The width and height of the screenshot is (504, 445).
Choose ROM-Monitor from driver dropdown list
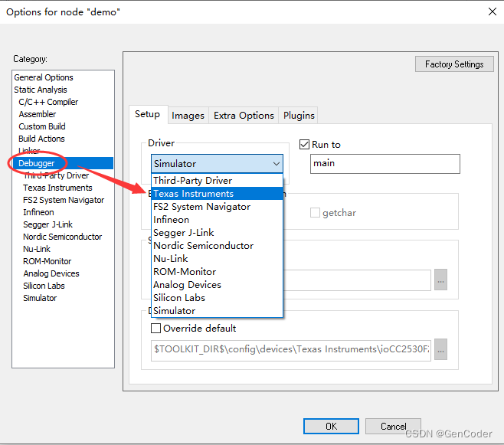point(217,271)
